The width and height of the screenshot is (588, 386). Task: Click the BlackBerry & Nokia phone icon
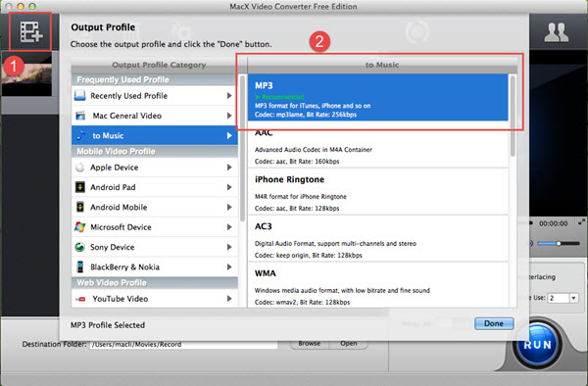[80, 266]
